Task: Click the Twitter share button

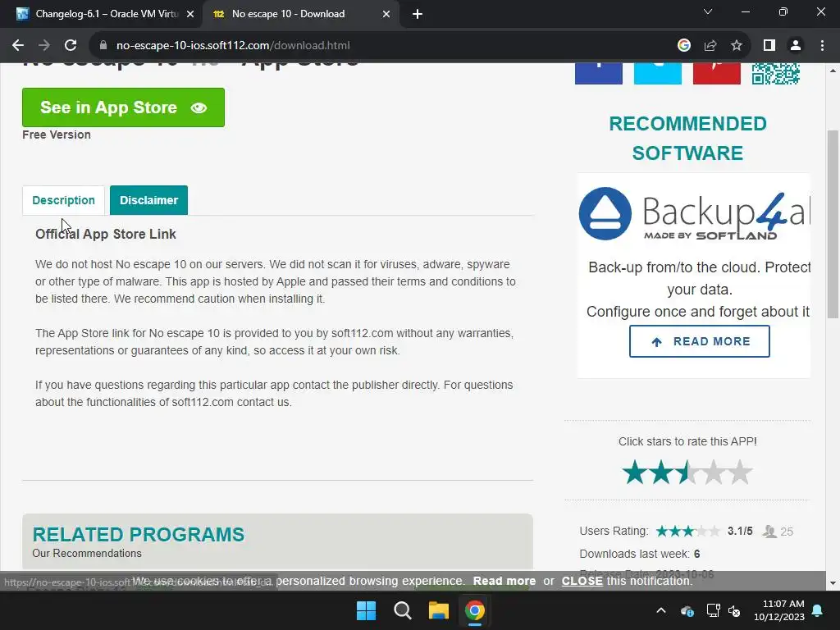Action: (657, 73)
